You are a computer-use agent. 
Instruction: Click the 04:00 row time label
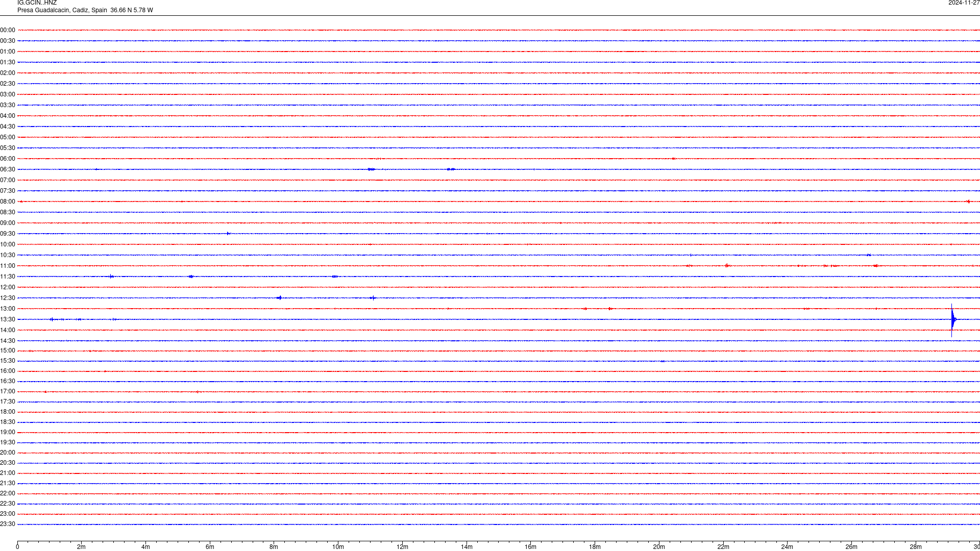8,116
